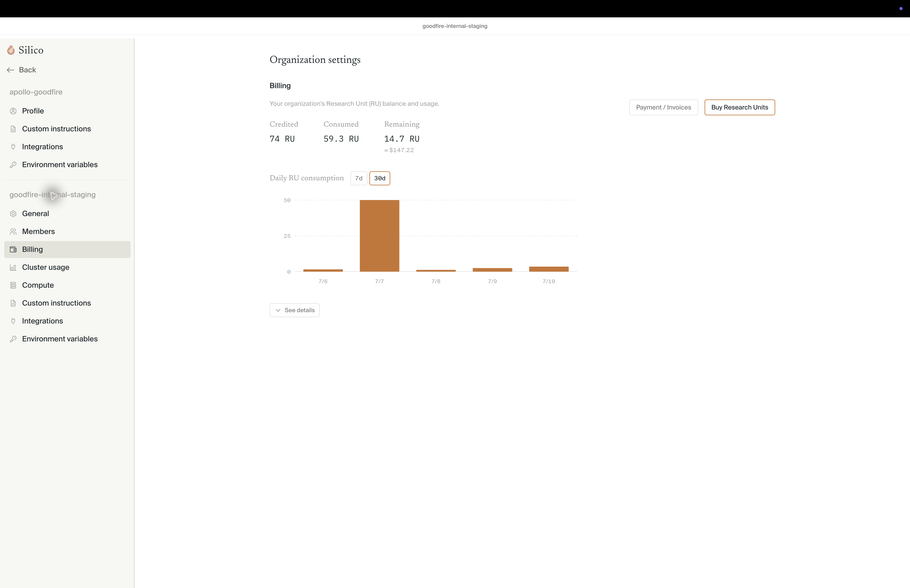
Task: Click the apollo-goodfire section heading
Action: (x=36, y=92)
